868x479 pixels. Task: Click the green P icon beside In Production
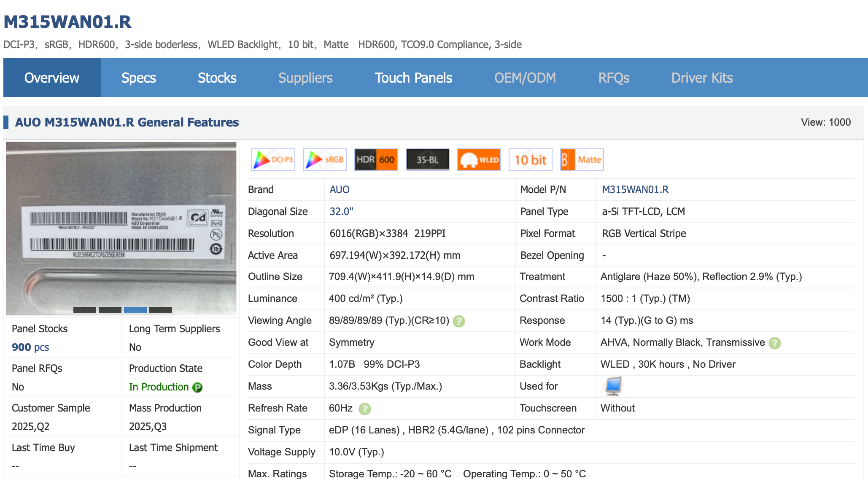pyautogui.click(x=197, y=388)
